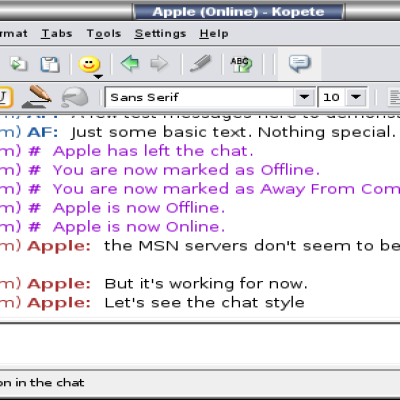
Task: Click message 'Just some basic text. Nothing special.'
Action: coord(233,132)
